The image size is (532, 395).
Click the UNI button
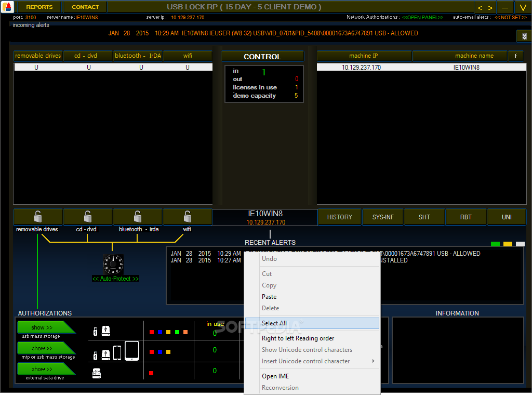coord(507,217)
